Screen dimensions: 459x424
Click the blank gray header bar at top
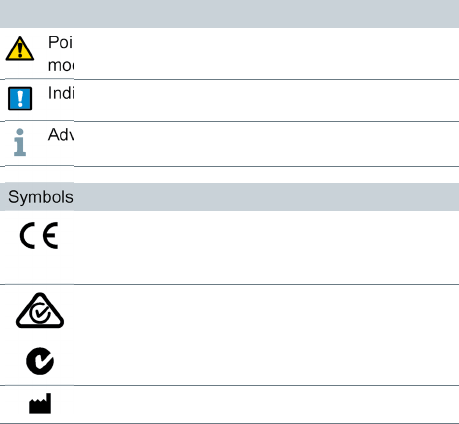pos(229,14)
